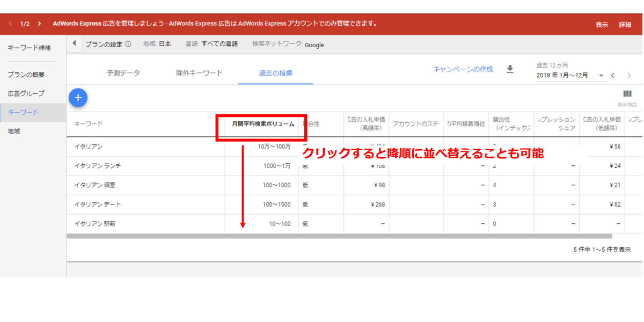The height and width of the screenshot is (322, 644).
Task: Click the 10〜100 search volume cell
Action: pos(280,224)
